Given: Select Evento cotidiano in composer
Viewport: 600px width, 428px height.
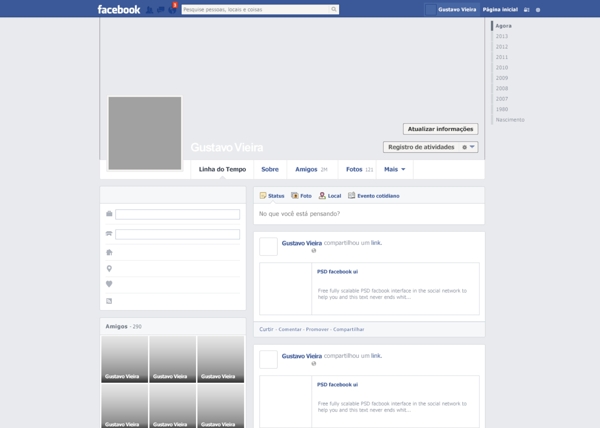Looking at the screenshot, I should pos(373,195).
